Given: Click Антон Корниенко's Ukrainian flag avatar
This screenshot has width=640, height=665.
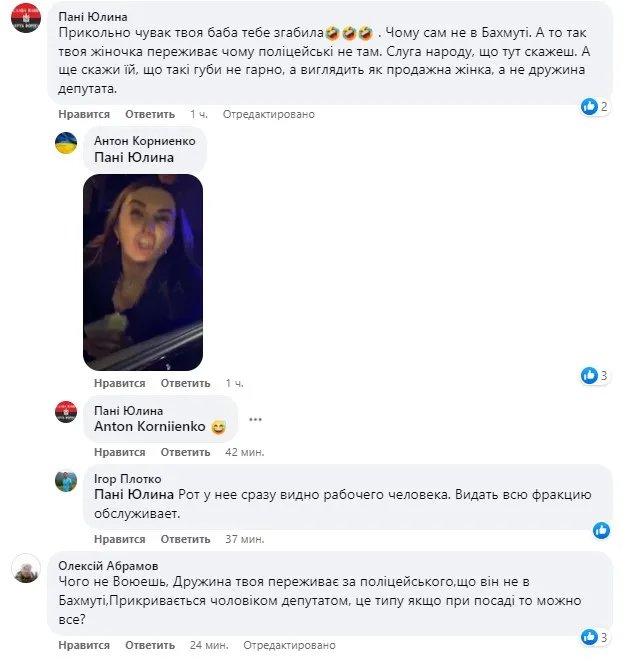Looking at the screenshot, I should (66, 143).
